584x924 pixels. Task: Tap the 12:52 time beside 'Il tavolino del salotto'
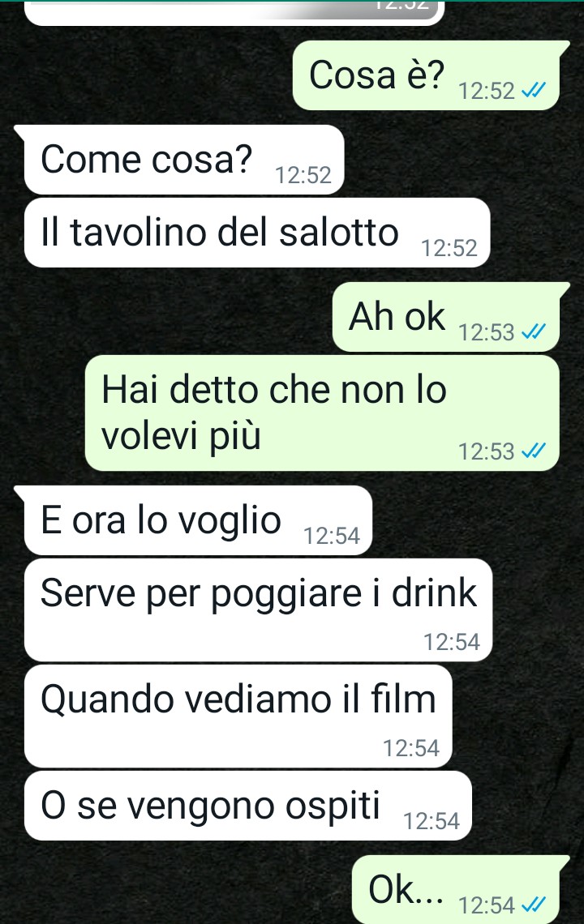[x=449, y=247]
